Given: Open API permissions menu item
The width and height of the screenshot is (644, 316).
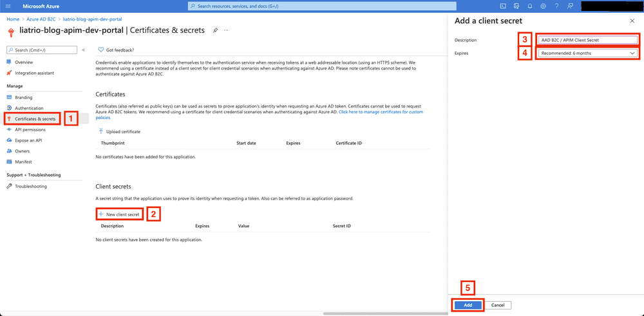Looking at the screenshot, I should pyautogui.click(x=30, y=129).
